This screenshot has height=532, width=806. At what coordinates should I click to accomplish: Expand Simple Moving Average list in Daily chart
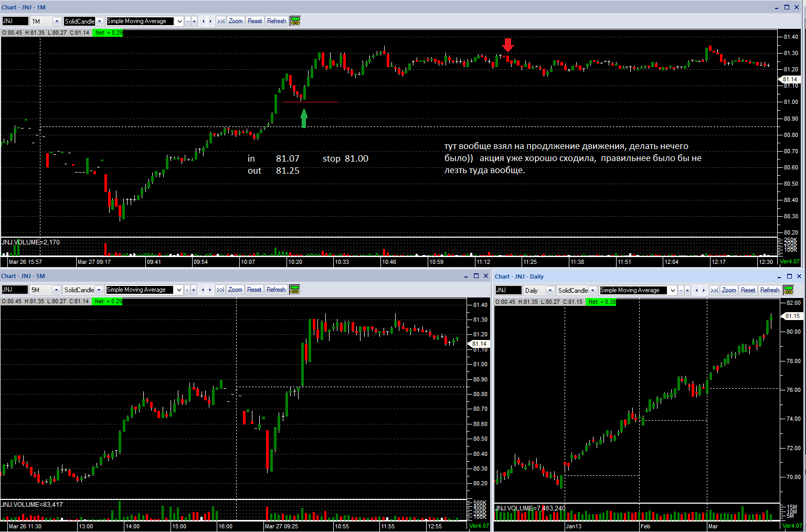coord(673,291)
